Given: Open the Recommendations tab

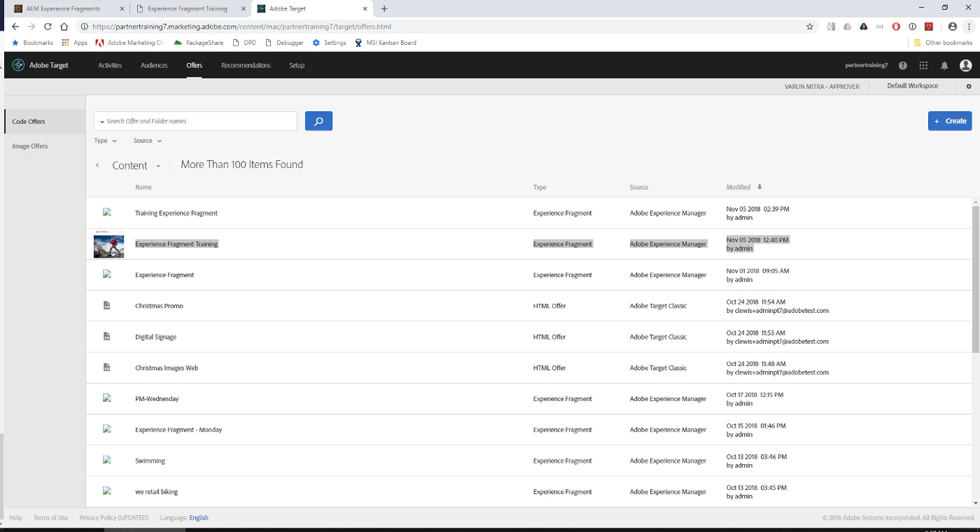Looking at the screenshot, I should click(x=246, y=65).
